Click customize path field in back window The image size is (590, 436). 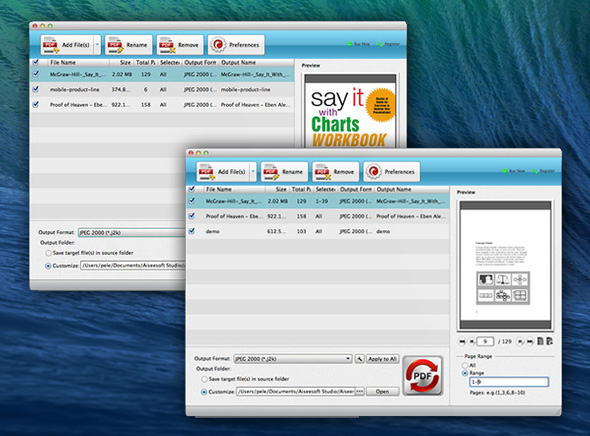[x=133, y=266]
